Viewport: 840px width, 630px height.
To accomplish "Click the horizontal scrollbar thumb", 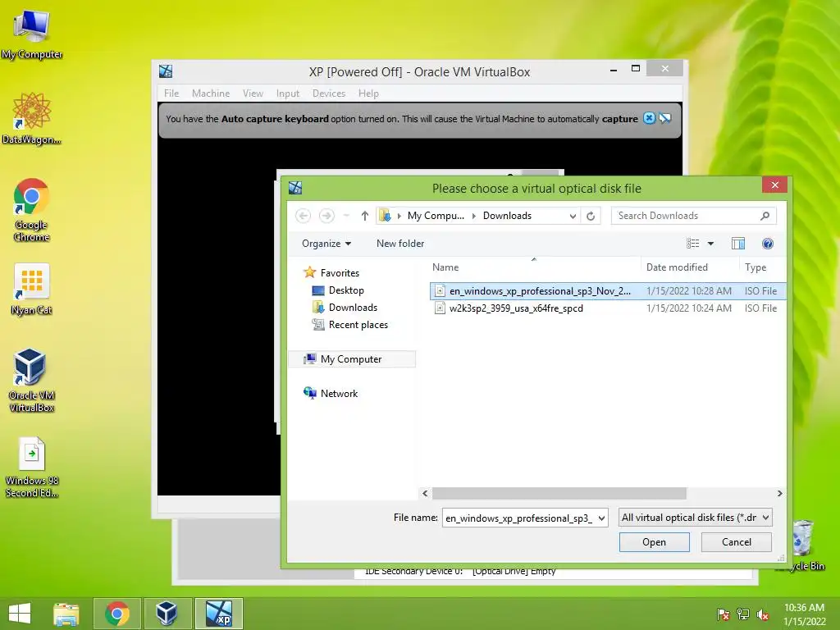I will pyautogui.click(x=559, y=493).
